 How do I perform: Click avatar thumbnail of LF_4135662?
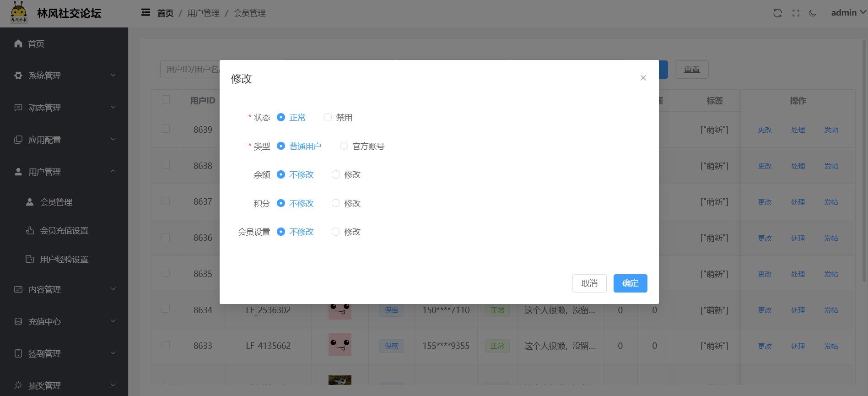pyautogui.click(x=340, y=344)
